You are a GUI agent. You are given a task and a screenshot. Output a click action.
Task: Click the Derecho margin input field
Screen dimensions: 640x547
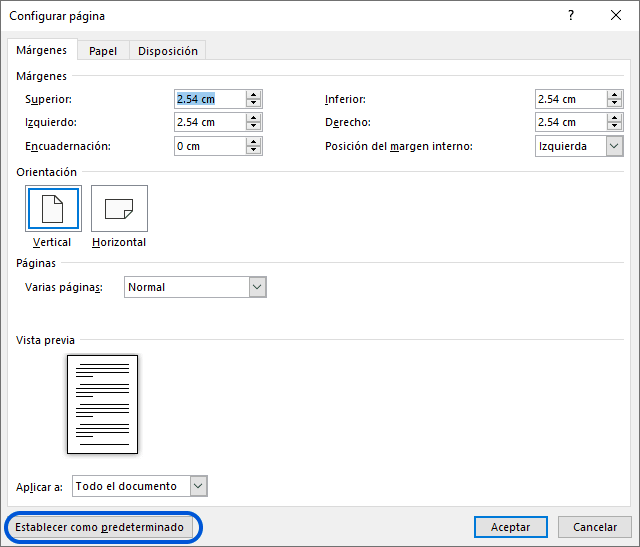click(571, 122)
